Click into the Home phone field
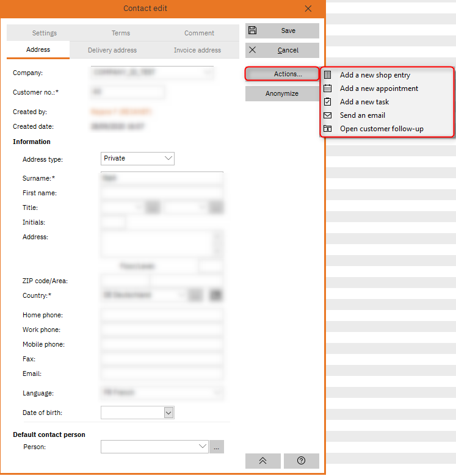Screen dimensions: 456x476 click(162, 315)
